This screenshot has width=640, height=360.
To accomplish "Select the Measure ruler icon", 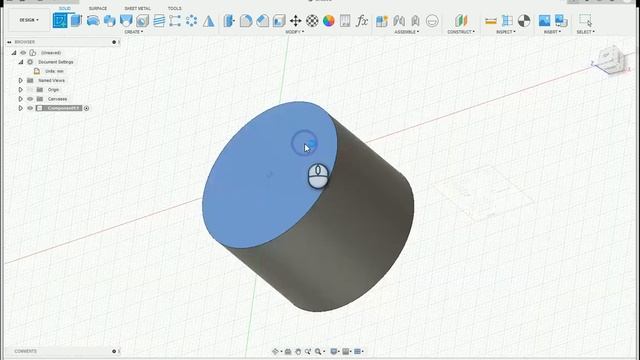I will [491, 20].
